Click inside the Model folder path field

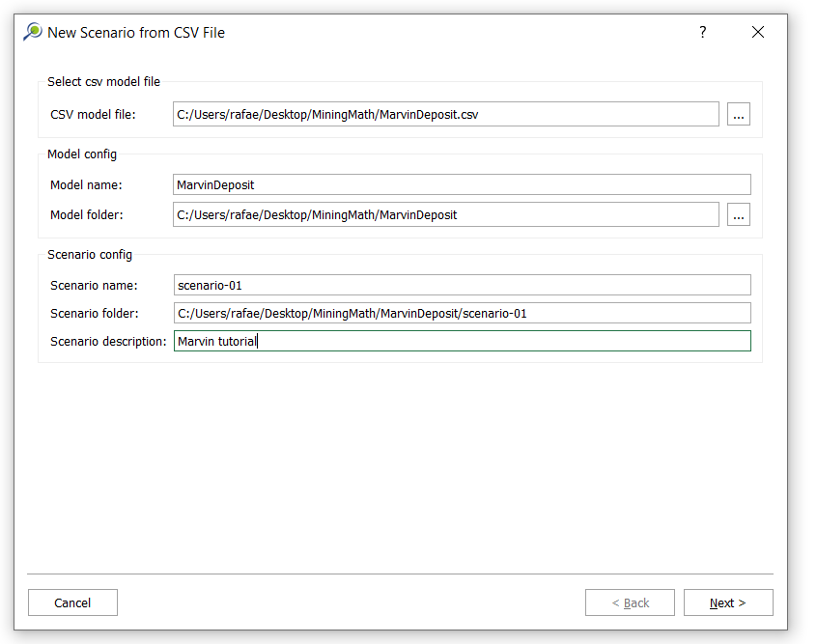tap(446, 215)
